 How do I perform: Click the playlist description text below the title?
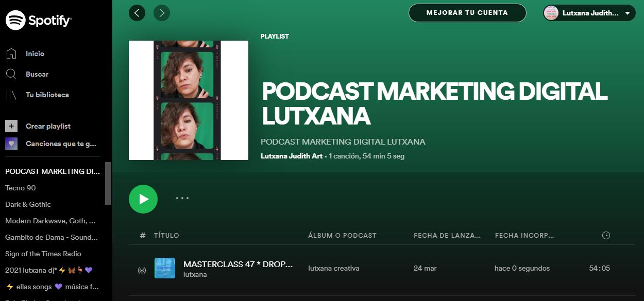(x=343, y=141)
